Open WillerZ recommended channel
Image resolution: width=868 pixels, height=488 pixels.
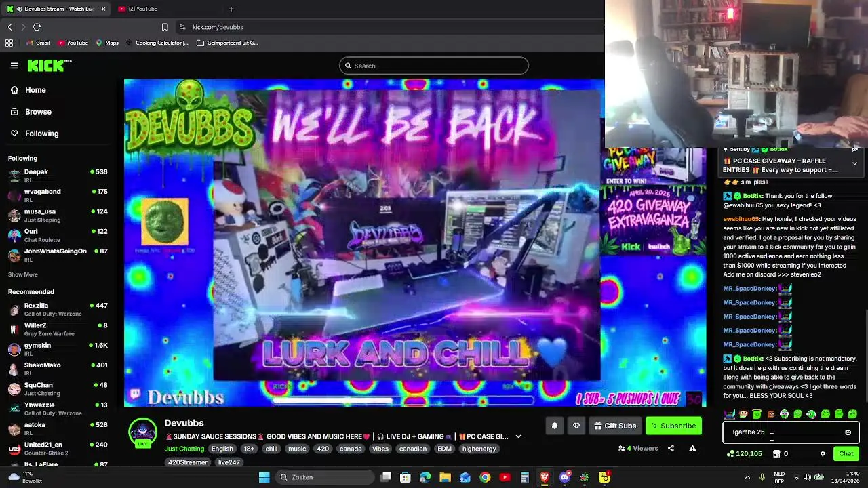pos(58,329)
